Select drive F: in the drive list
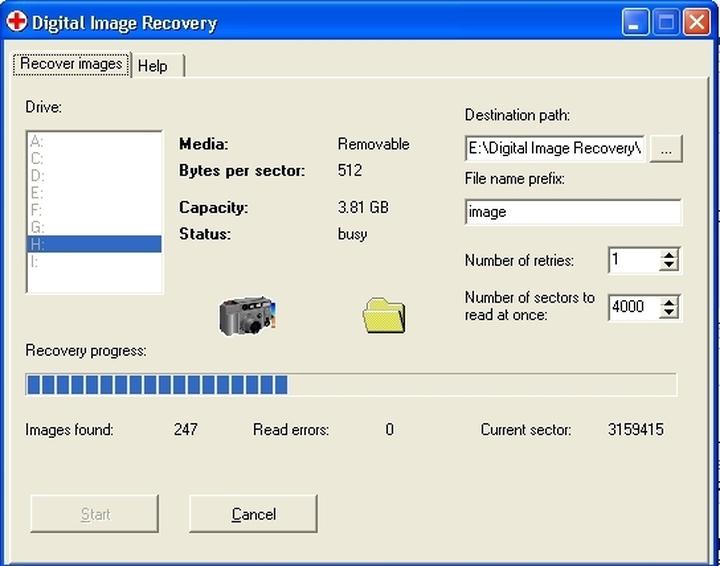 point(94,210)
